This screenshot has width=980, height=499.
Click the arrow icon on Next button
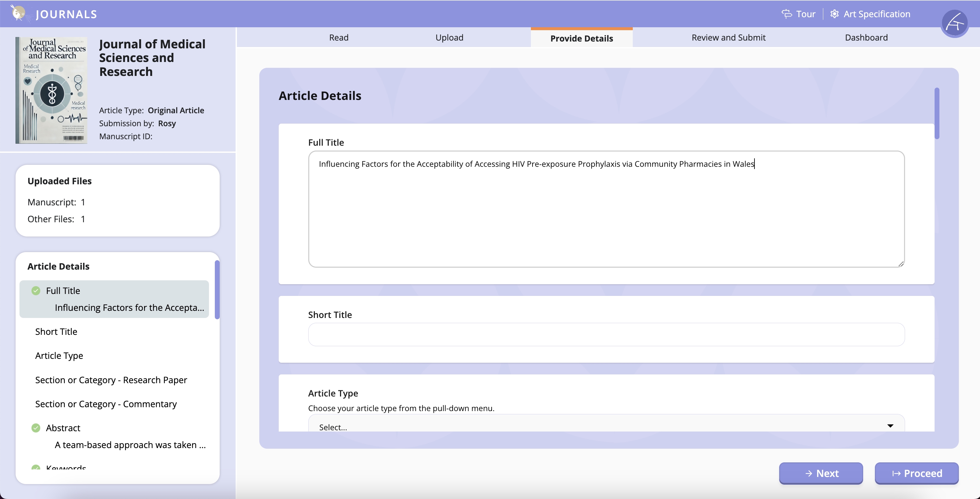809,473
